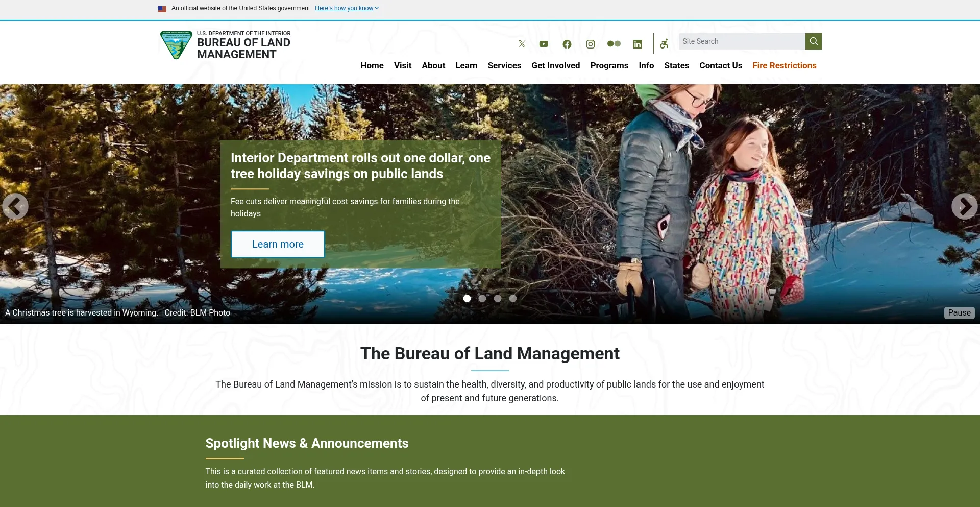Open the Fire Restrictions menu link
Image resolution: width=980 pixels, height=507 pixels.
tap(784, 65)
